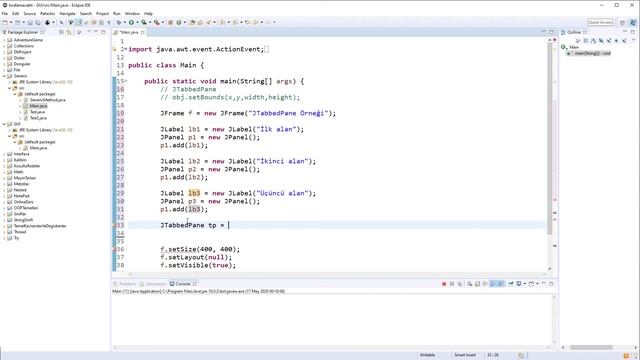The height and width of the screenshot is (360, 640).
Task: Collapse the Generic project node
Action: (4, 76)
